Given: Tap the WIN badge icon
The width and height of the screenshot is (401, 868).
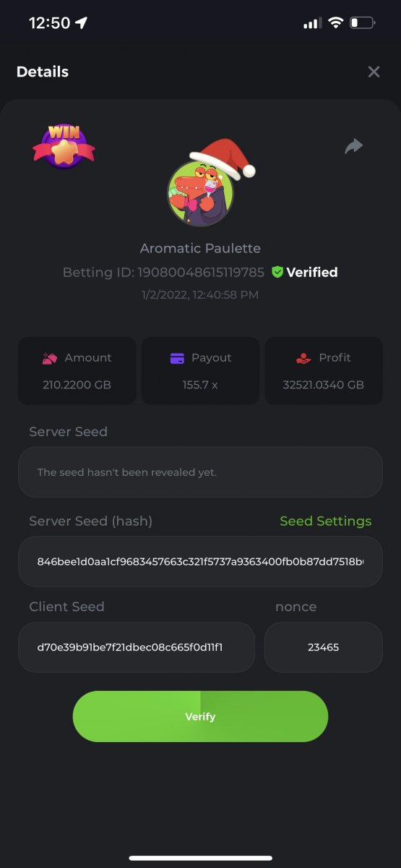Looking at the screenshot, I should (64, 147).
